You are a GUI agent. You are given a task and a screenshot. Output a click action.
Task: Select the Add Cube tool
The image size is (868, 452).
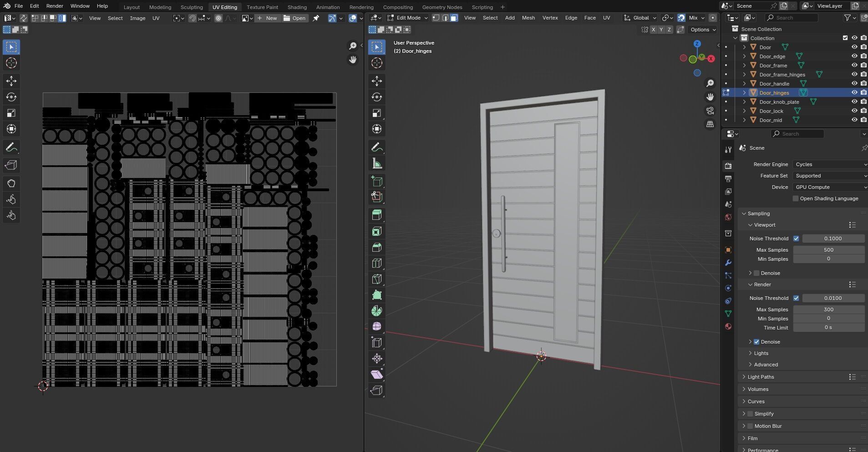(376, 181)
